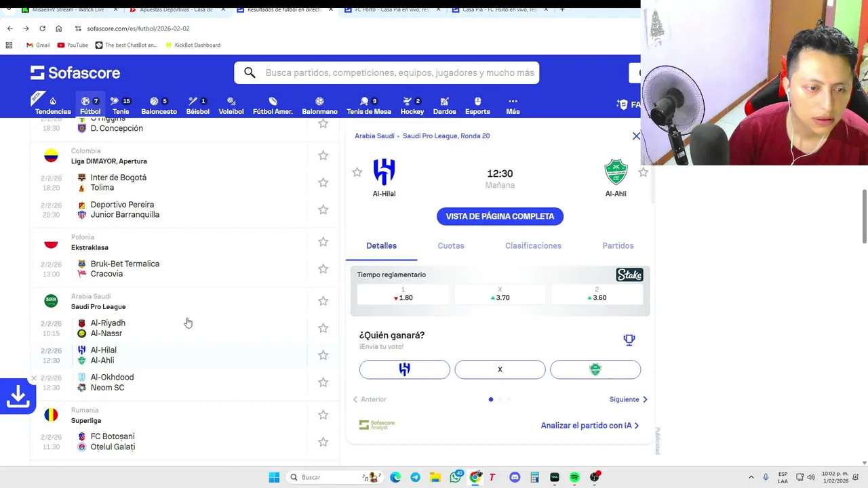
Task: Open Spotify from the taskbar
Action: pyautogui.click(x=574, y=477)
